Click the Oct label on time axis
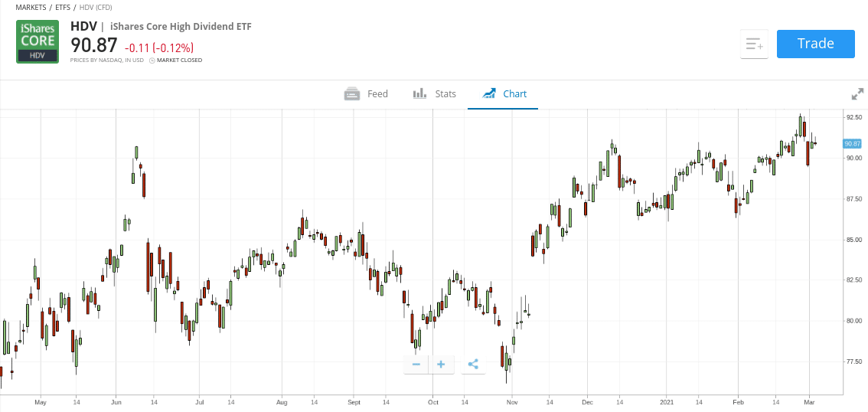 (433, 403)
